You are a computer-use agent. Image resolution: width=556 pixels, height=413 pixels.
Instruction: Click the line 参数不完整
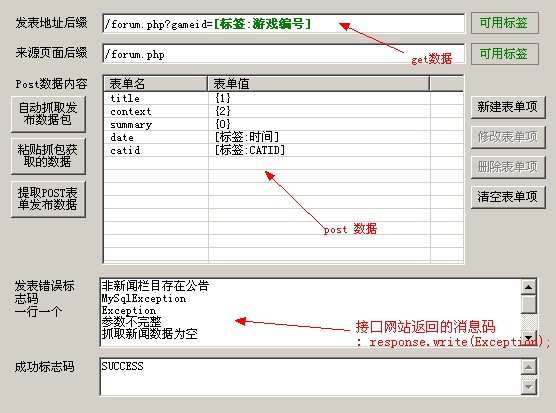click(132, 322)
